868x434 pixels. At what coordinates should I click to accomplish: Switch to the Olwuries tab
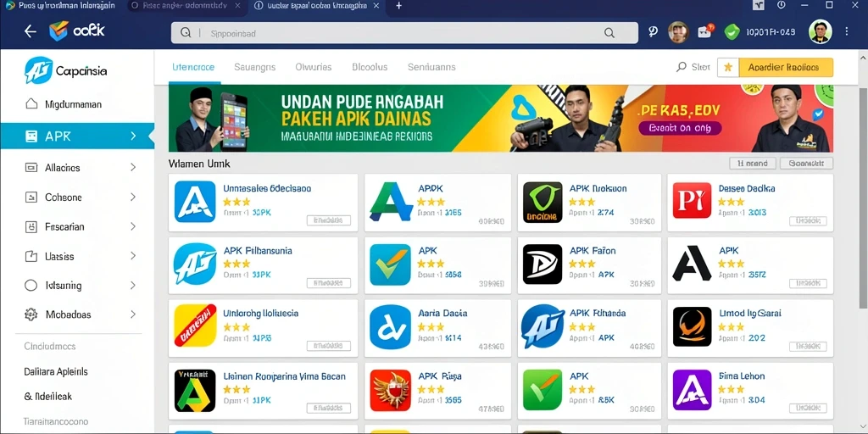[314, 67]
